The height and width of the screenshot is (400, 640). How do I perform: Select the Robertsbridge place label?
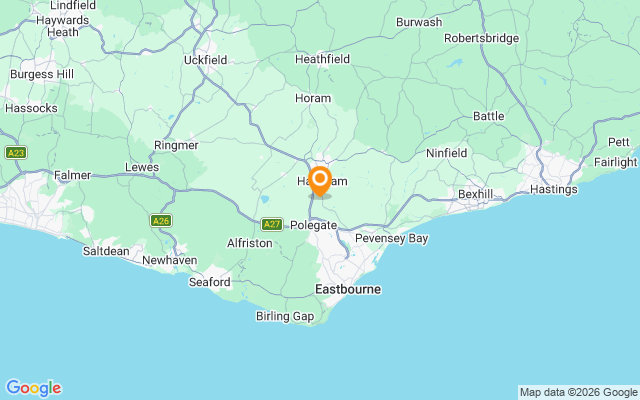[482, 38]
